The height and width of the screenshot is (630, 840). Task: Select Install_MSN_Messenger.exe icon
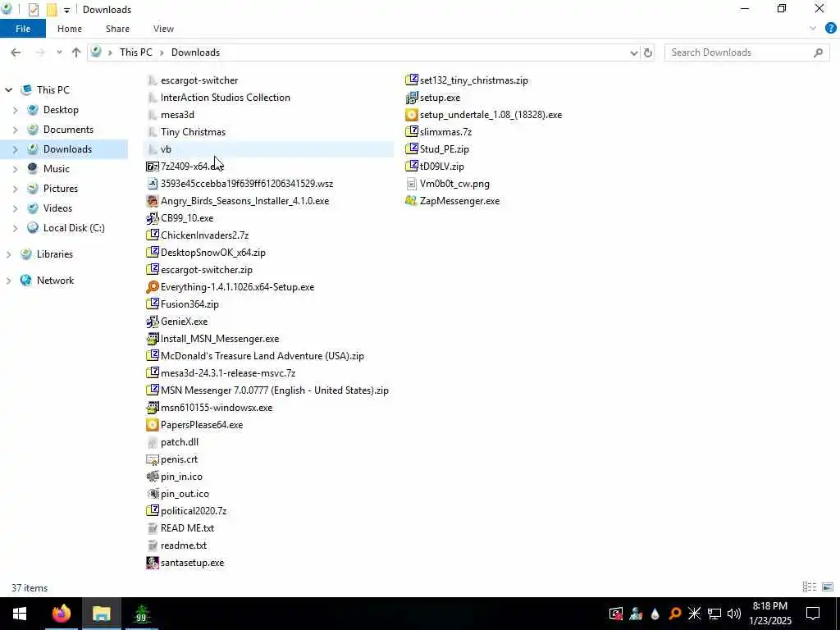pos(152,339)
